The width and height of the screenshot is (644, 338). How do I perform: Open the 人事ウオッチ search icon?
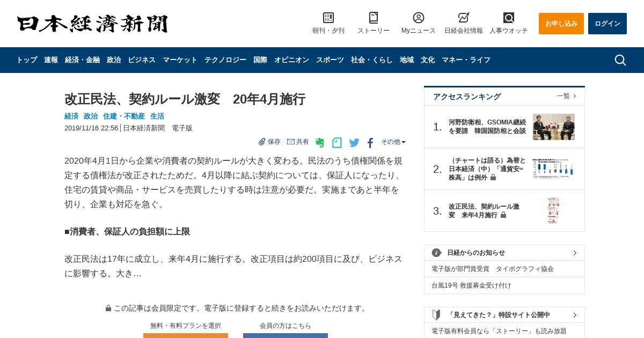pos(509,18)
